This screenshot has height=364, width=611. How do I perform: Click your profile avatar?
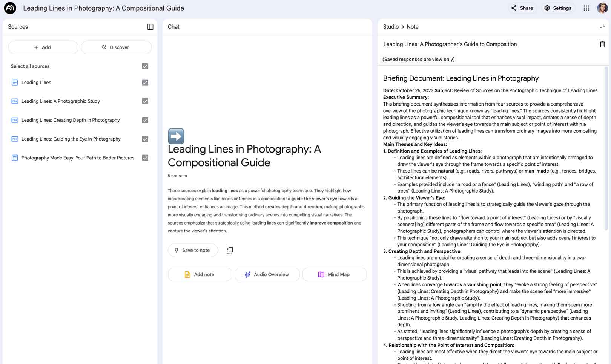click(x=602, y=8)
